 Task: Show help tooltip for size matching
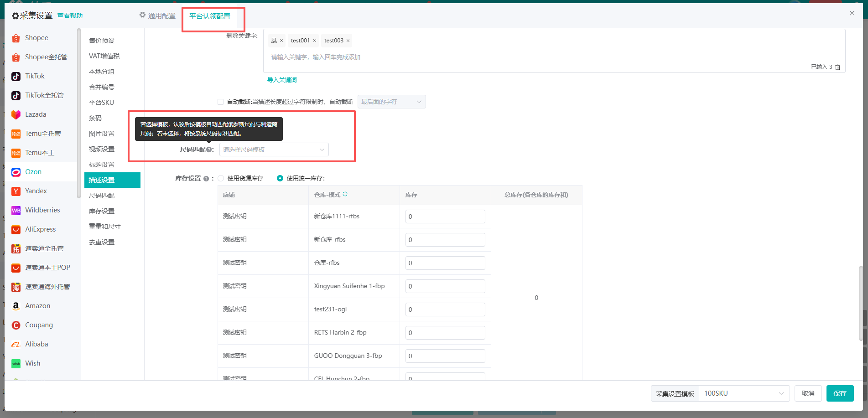pyautogui.click(x=209, y=150)
